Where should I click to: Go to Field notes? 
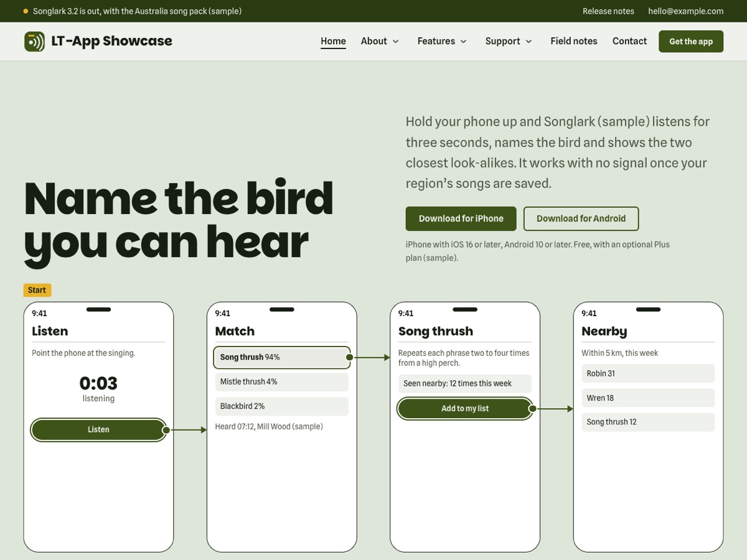(x=574, y=41)
